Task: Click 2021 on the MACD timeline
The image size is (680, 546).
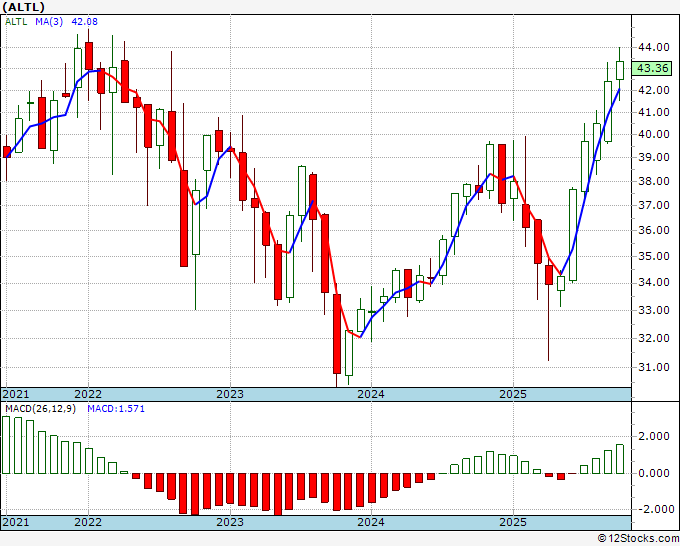Action: 16,522
